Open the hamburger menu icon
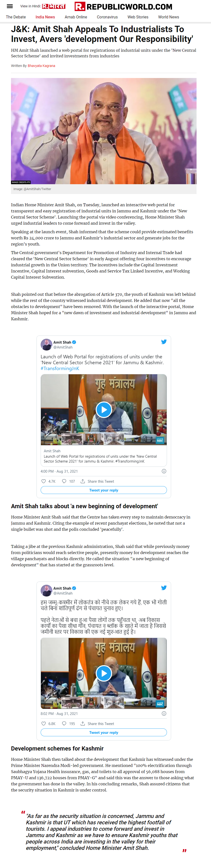Image resolution: width=211 pixels, height=868 pixels. pyautogui.click(x=10, y=6)
